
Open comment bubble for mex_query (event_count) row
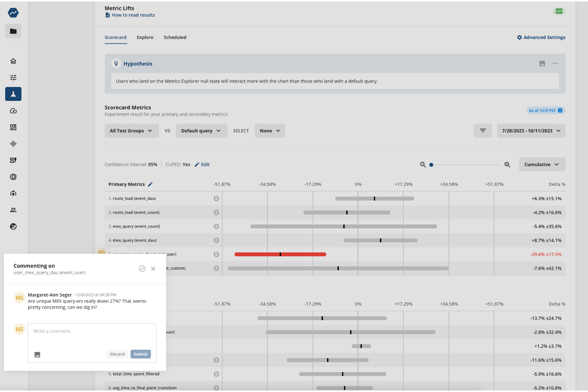tap(217, 226)
